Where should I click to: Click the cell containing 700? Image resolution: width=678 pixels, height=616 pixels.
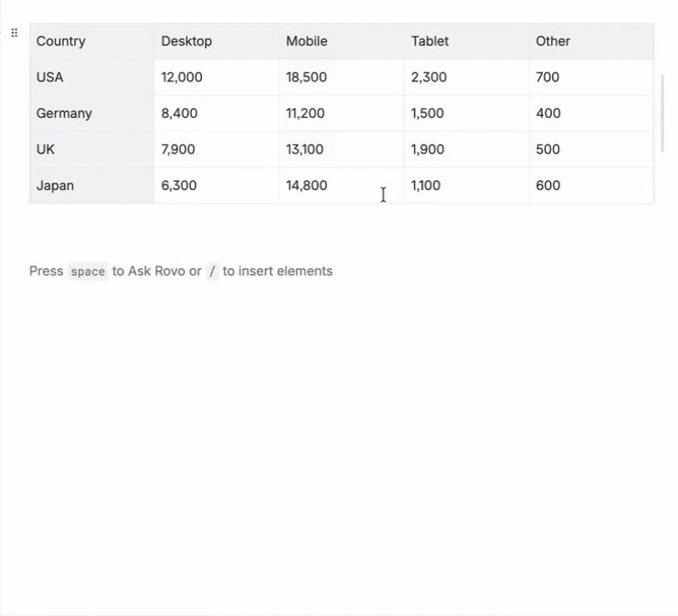(591, 78)
